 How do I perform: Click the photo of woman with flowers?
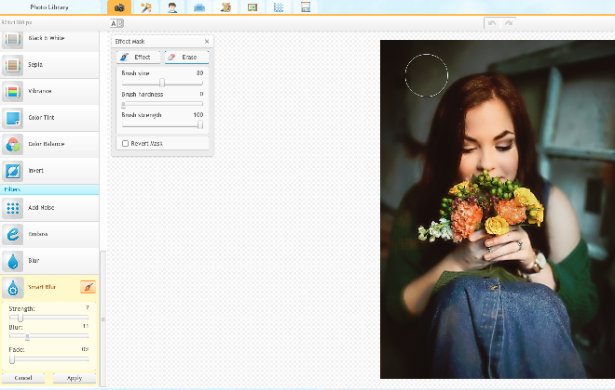tap(497, 209)
